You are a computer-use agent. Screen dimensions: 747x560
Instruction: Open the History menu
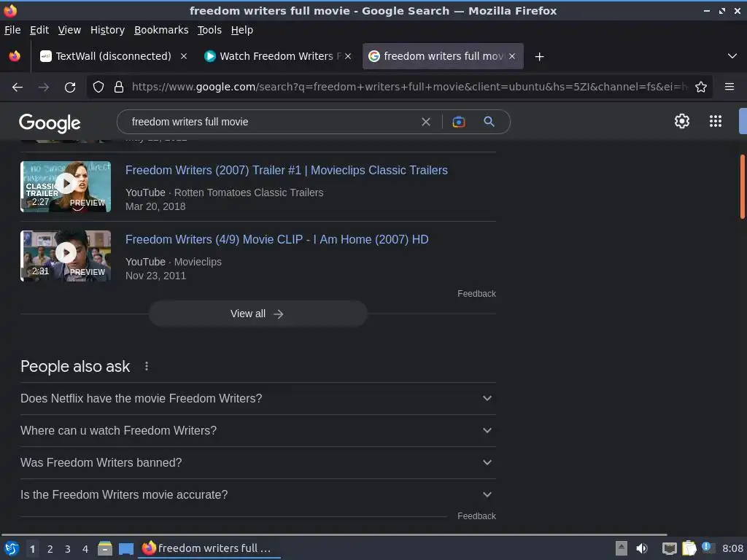108,30
